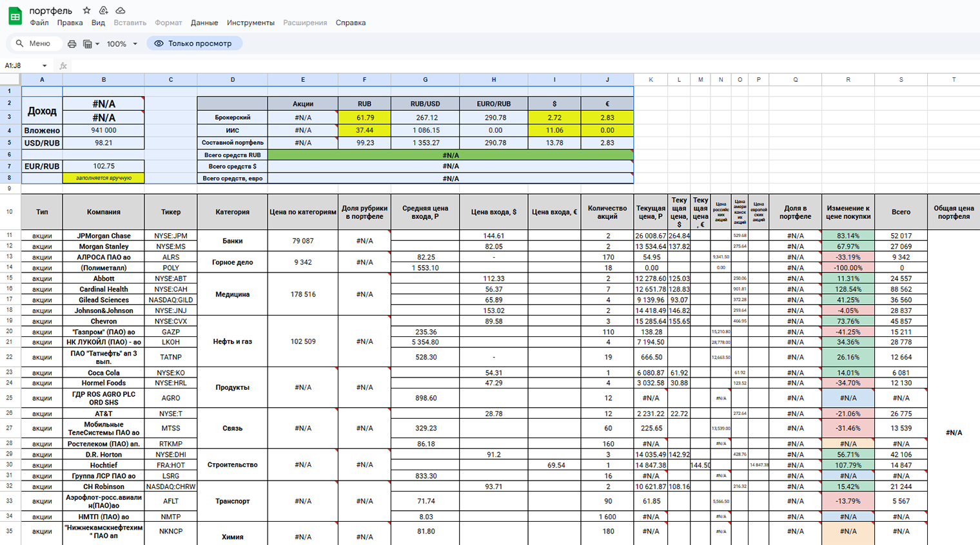This screenshot has width=980, height=545.
Task: Click the Hochtief cell
Action: point(103,464)
